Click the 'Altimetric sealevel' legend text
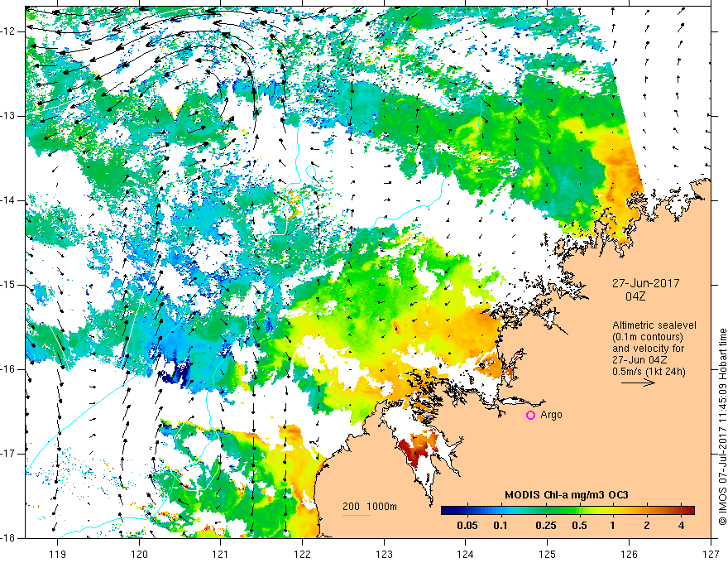The height and width of the screenshot is (563, 728). tap(654, 325)
